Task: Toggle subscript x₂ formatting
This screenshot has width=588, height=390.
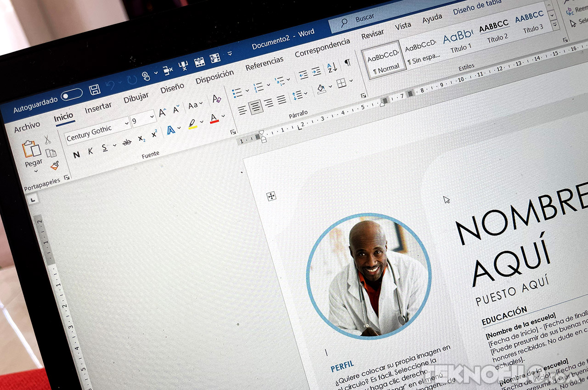Action: [x=141, y=138]
